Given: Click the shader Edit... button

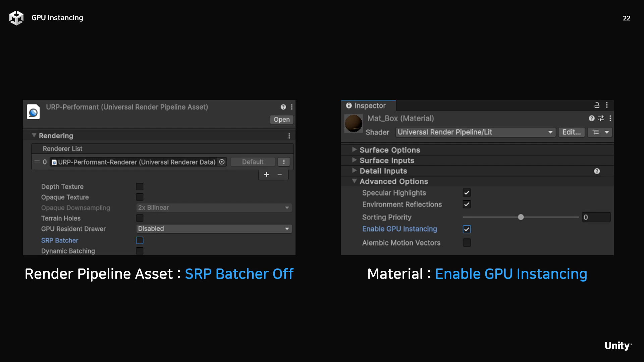Looking at the screenshot, I should [571, 132].
